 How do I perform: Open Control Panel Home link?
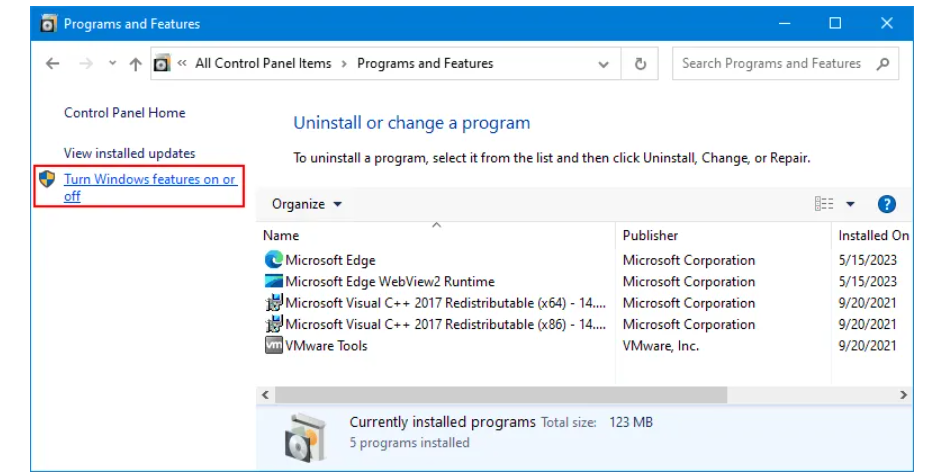pos(124,113)
